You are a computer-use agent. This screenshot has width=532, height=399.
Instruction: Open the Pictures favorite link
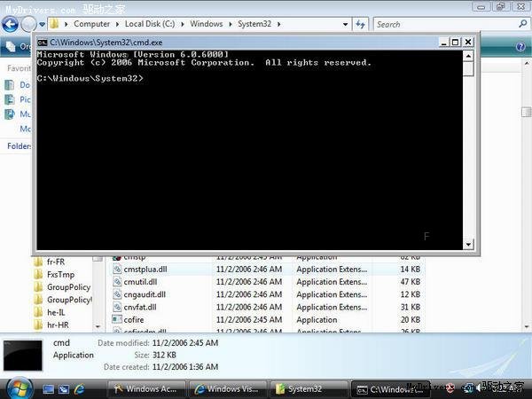pos(18,99)
